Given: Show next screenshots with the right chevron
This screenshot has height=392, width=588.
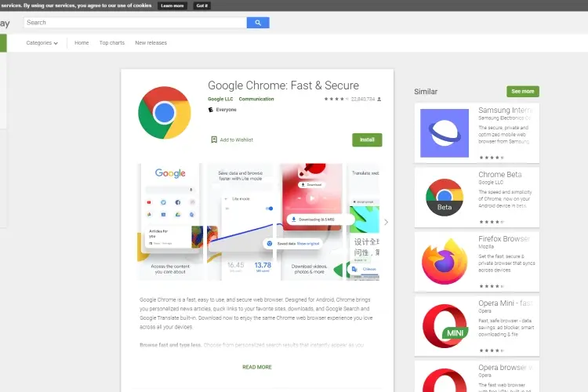Looking at the screenshot, I should [386, 222].
